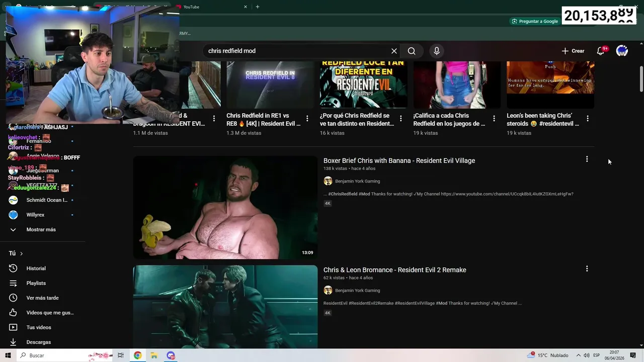Click the Playlists list icon
644x362 pixels.
tap(14, 283)
